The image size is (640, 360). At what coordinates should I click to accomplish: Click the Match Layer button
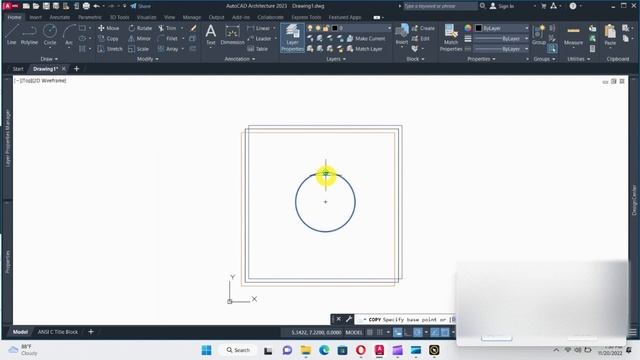(364, 49)
